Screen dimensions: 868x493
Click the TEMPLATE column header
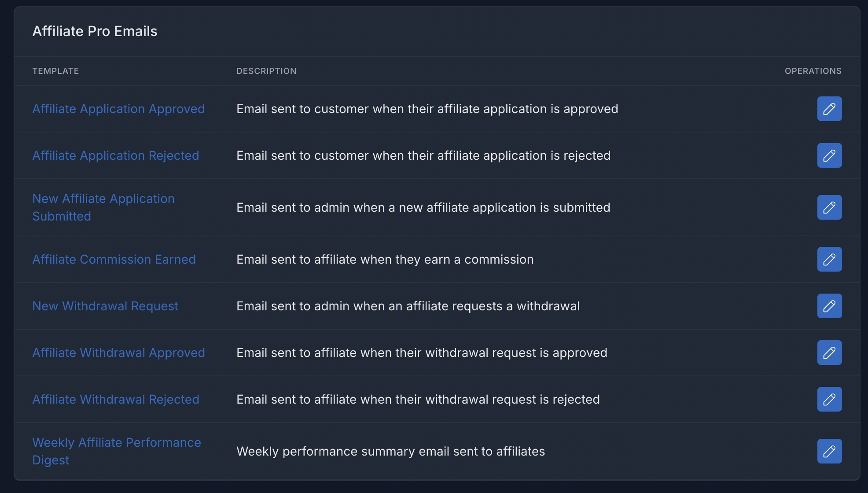coord(55,71)
